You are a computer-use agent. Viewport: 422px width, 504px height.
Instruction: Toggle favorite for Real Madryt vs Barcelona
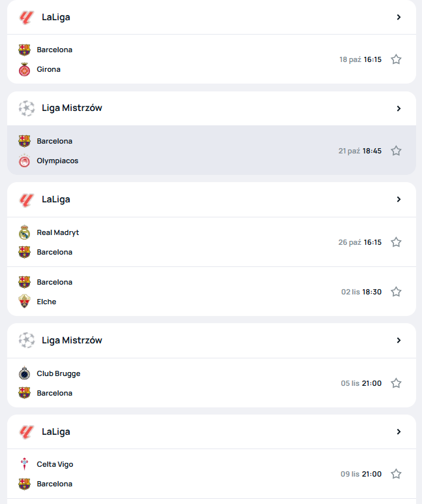(396, 242)
